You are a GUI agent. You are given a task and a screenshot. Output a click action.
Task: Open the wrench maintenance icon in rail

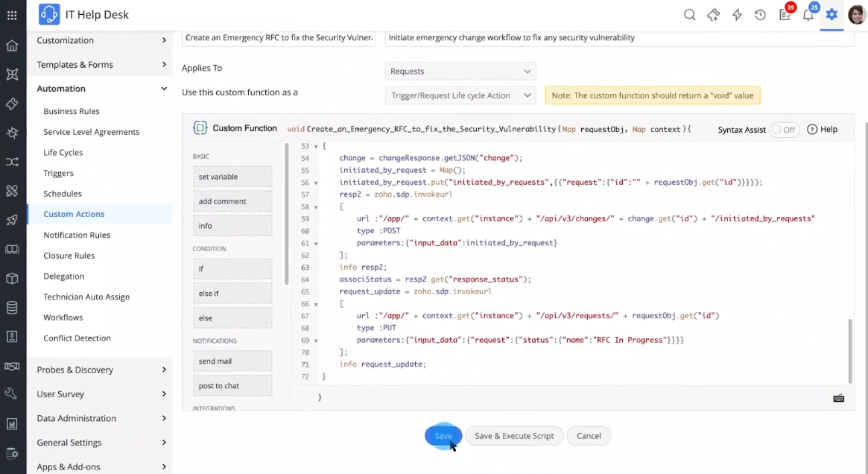(x=12, y=394)
